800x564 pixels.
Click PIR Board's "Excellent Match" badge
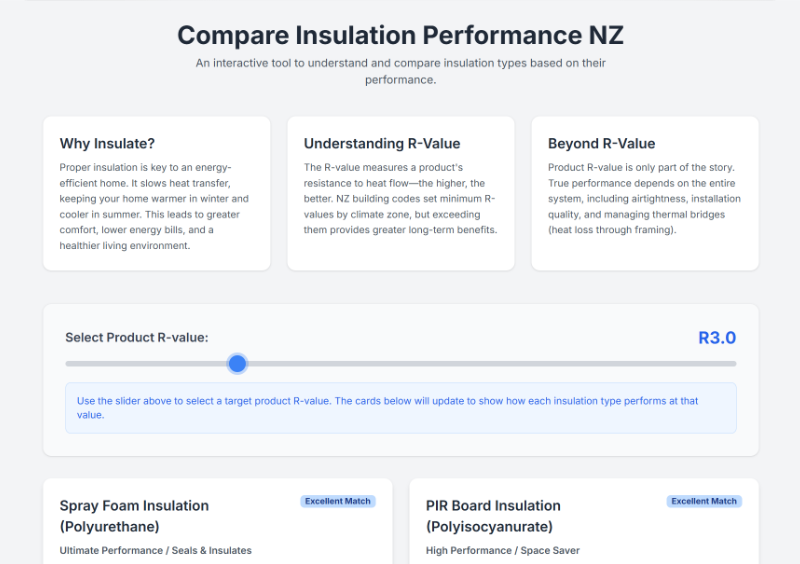704,501
